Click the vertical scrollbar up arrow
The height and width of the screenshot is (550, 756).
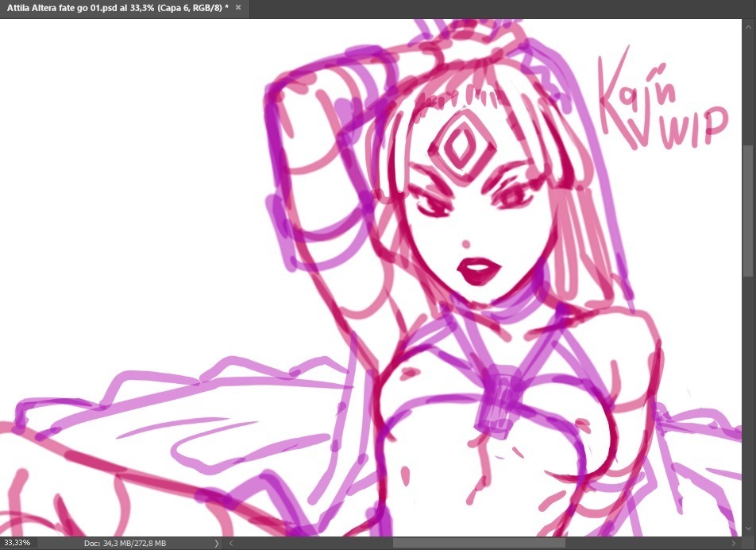[x=748, y=28]
